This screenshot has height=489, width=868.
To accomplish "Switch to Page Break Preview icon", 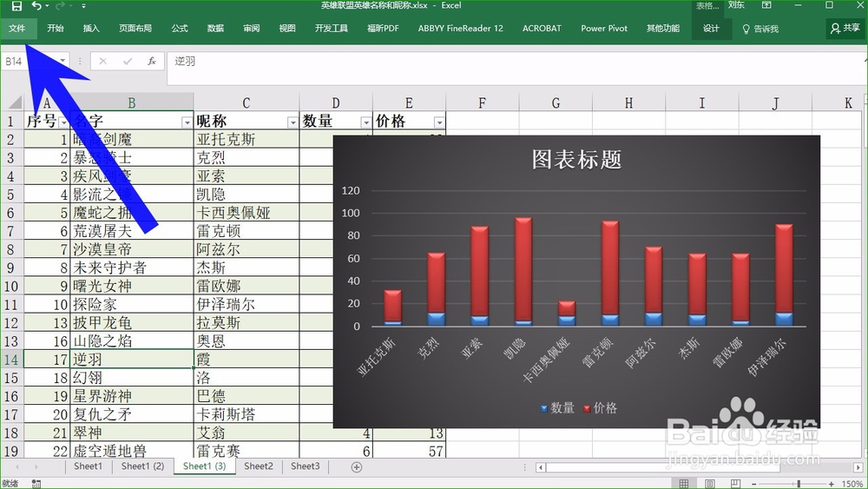I will point(735,484).
